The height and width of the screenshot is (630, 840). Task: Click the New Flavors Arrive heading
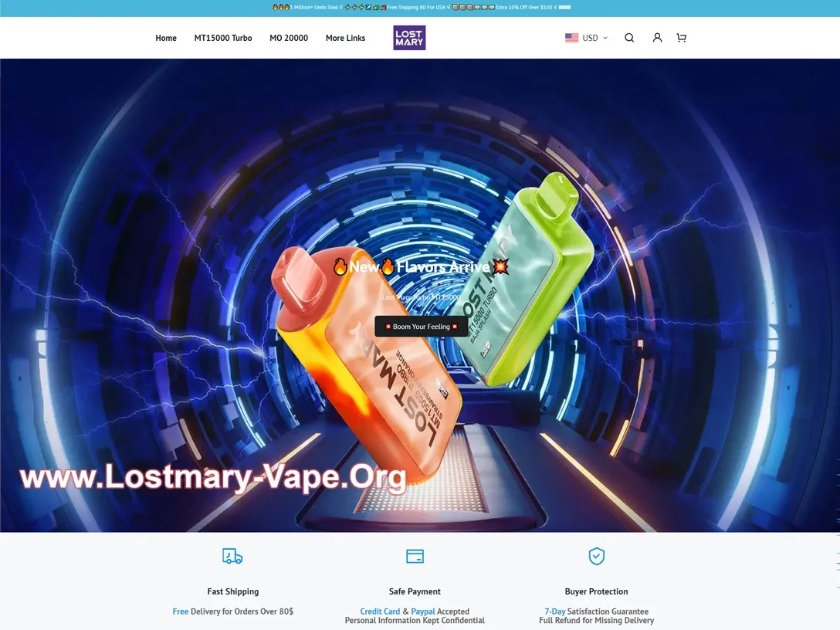click(421, 266)
